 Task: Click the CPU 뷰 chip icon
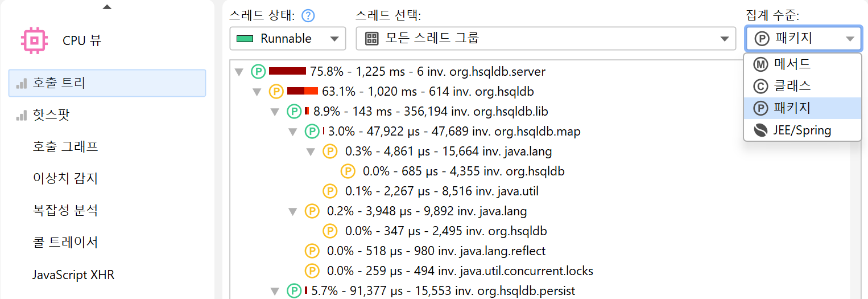point(33,40)
